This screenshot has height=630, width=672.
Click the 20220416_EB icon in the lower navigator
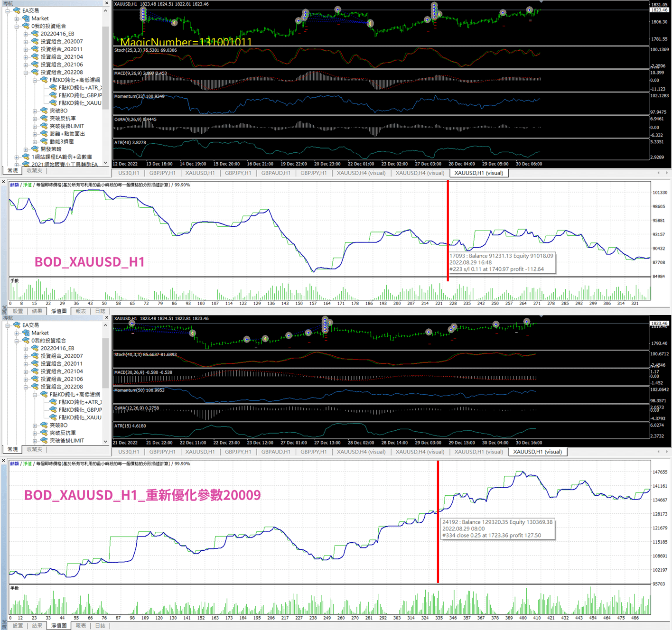click(35, 348)
